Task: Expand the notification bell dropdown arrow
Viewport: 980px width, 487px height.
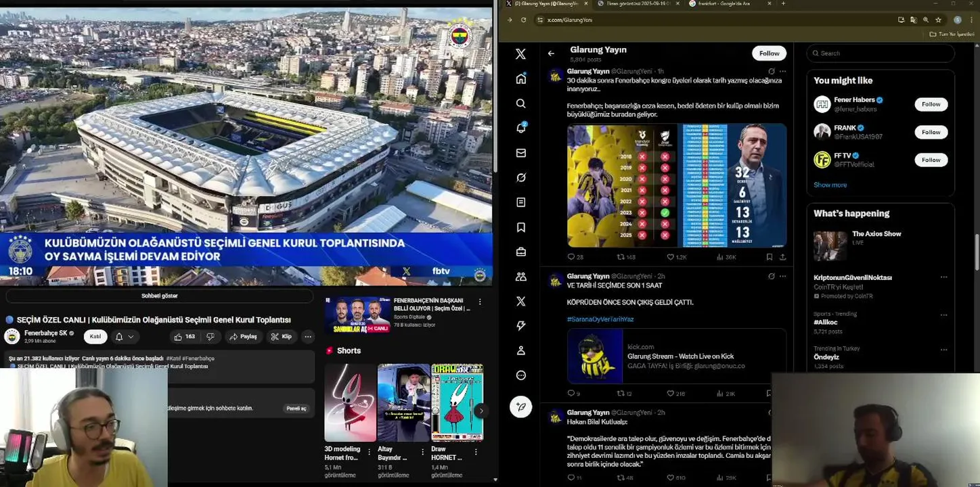Action: 131,336
